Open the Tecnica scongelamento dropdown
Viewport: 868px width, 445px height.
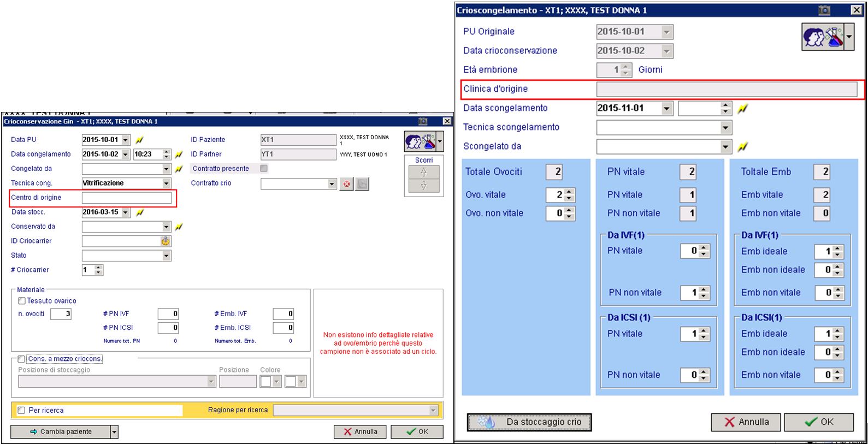pyautogui.click(x=725, y=128)
